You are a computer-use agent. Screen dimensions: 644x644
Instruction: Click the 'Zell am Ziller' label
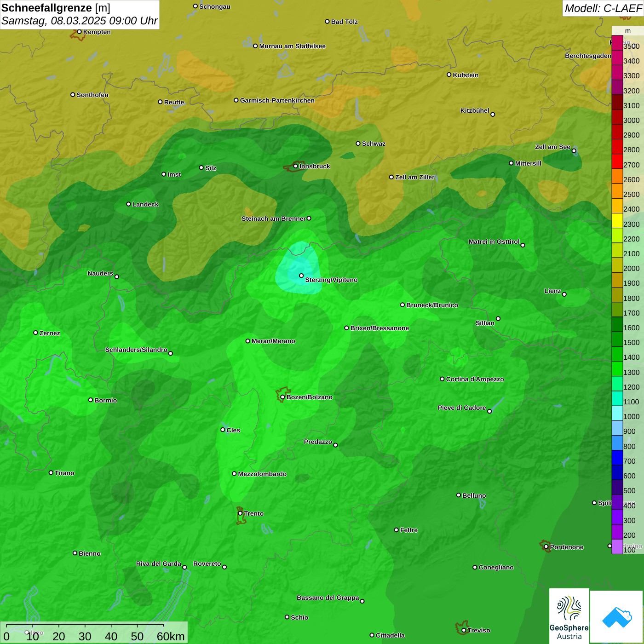415,177
